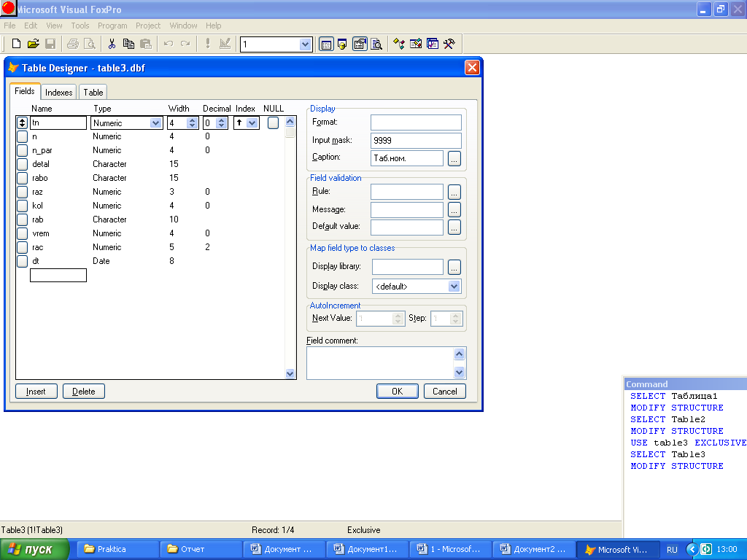Click the Modify Form toolbar icon
747x560 pixels.
click(x=225, y=44)
